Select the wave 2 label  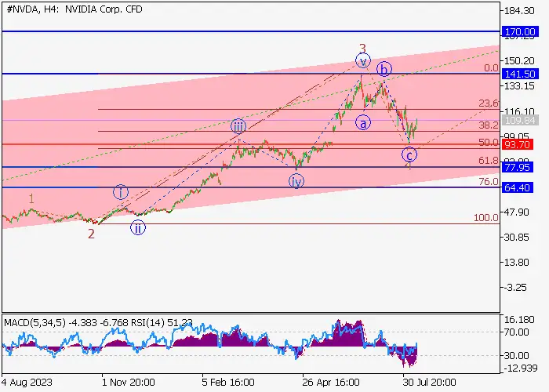[91, 234]
